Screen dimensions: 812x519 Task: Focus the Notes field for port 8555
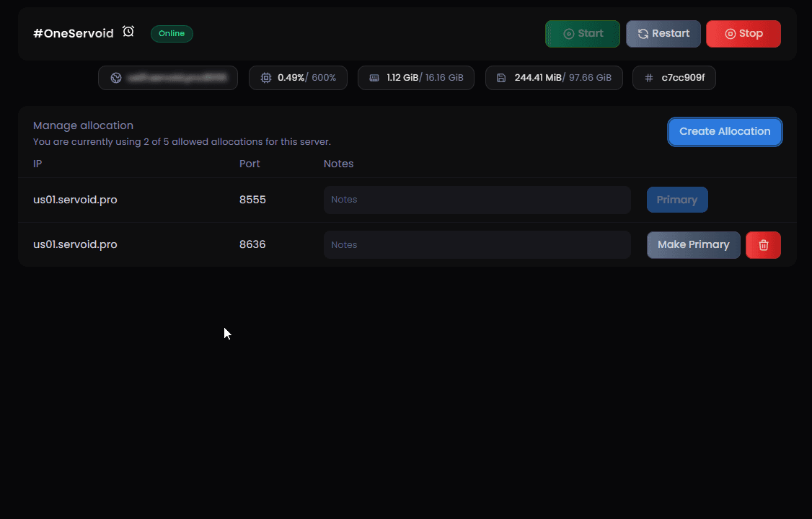[477, 200]
